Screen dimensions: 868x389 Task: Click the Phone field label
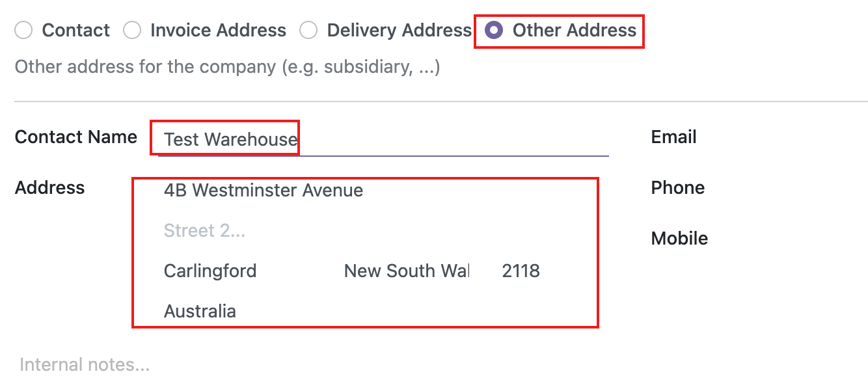[x=677, y=187]
